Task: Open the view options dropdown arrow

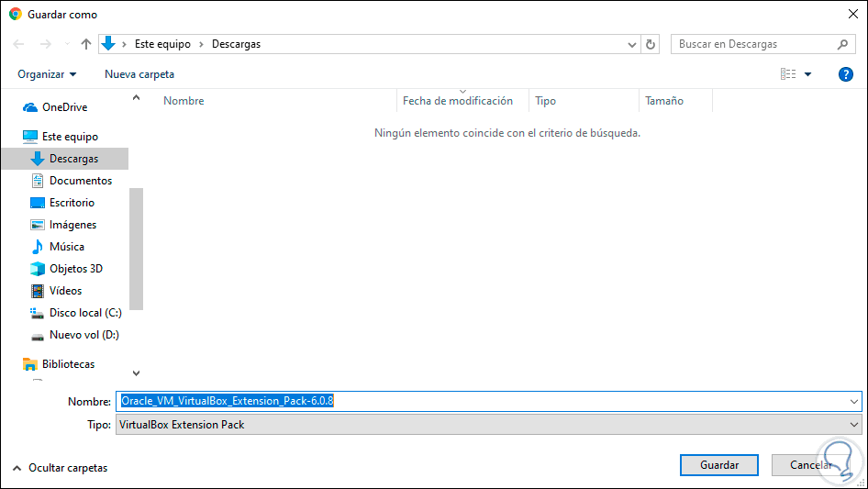Action: (x=807, y=74)
